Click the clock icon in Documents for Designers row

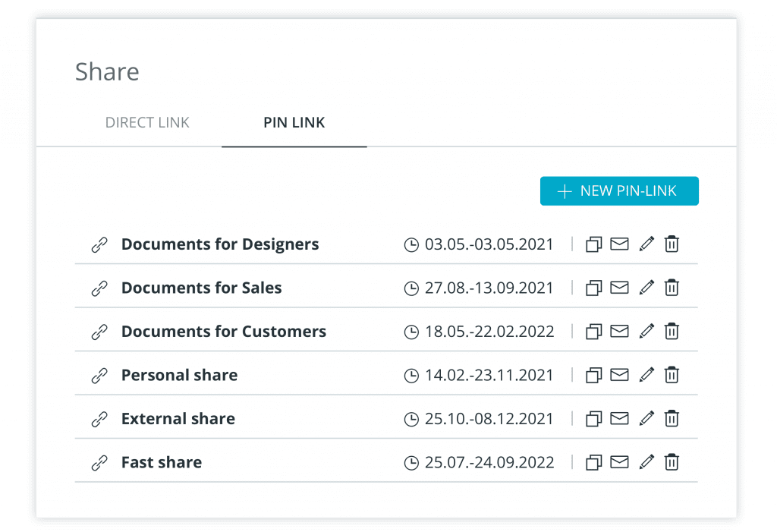pos(411,244)
